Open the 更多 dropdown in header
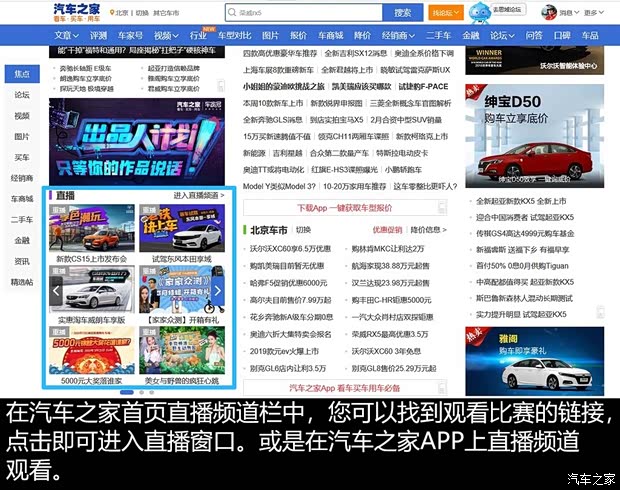 594,13
